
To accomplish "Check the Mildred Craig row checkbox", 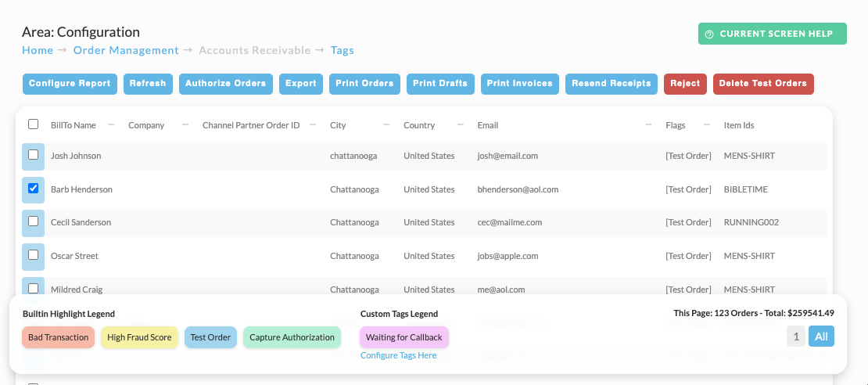I will point(33,288).
